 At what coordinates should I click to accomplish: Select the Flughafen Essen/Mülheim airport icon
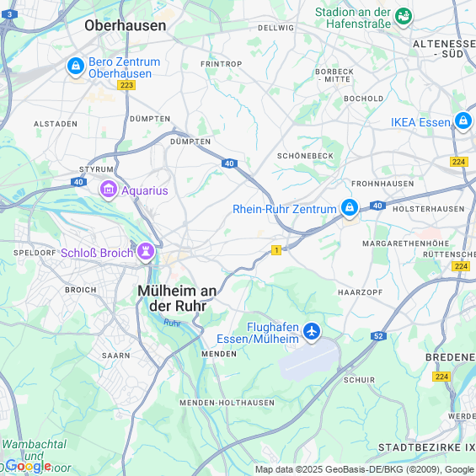[312, 332]
